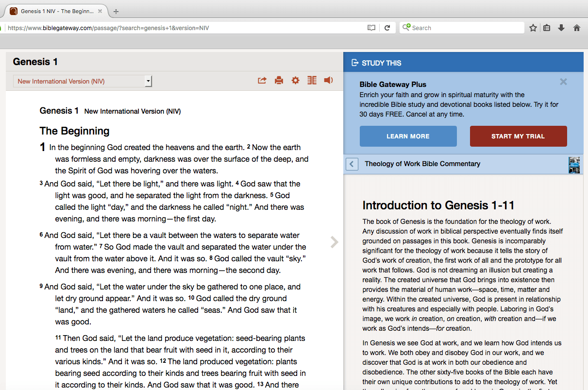
Task: Click the search engine icon in Search box
Action: pyautogui.click(x=406, y=27)
